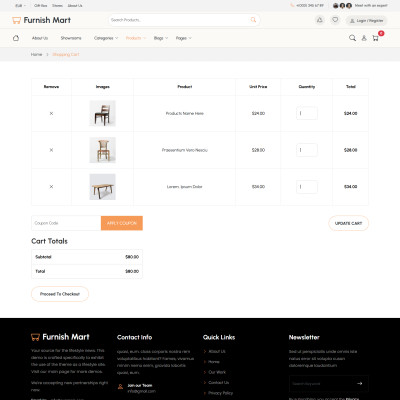Click the expert avatars in top bar
Screen dimensions: 400x400
[x=342, y=6]
